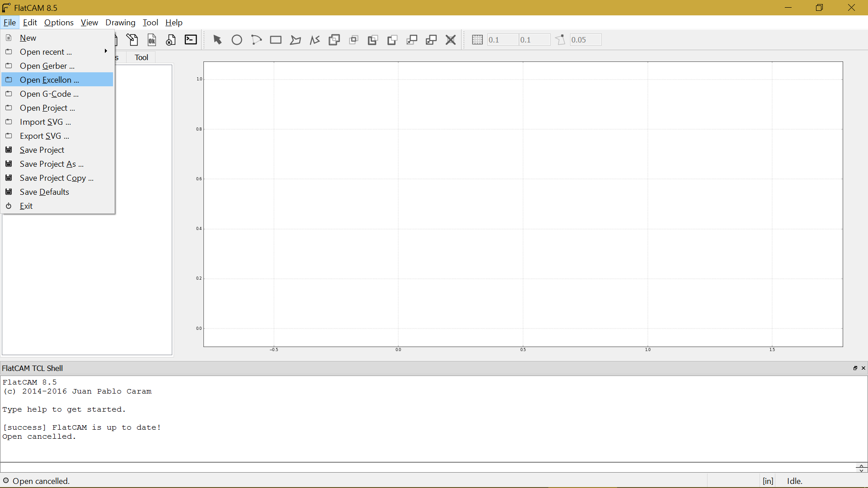
Task: Open the Tool menu
Action: [150, 23]
